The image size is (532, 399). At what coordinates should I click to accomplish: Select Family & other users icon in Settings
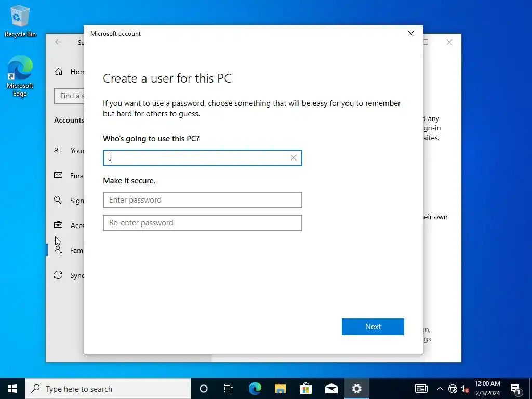[58, 250]
